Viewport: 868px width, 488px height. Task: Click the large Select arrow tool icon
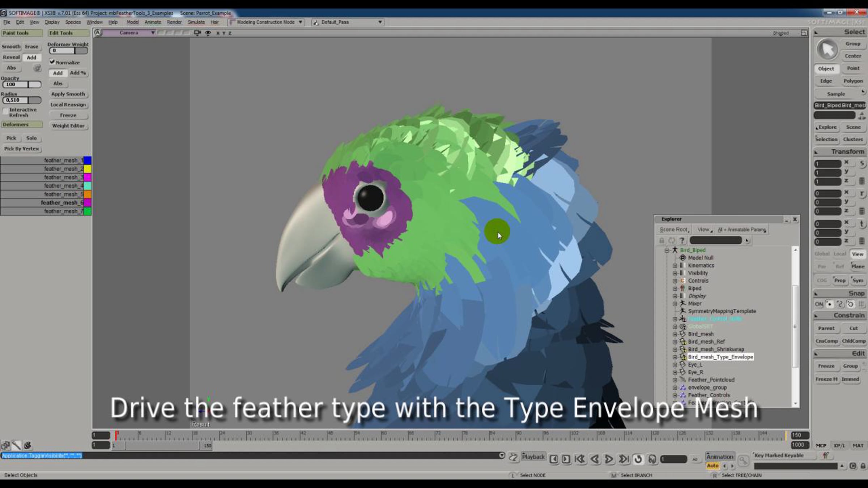click(827, 50)
